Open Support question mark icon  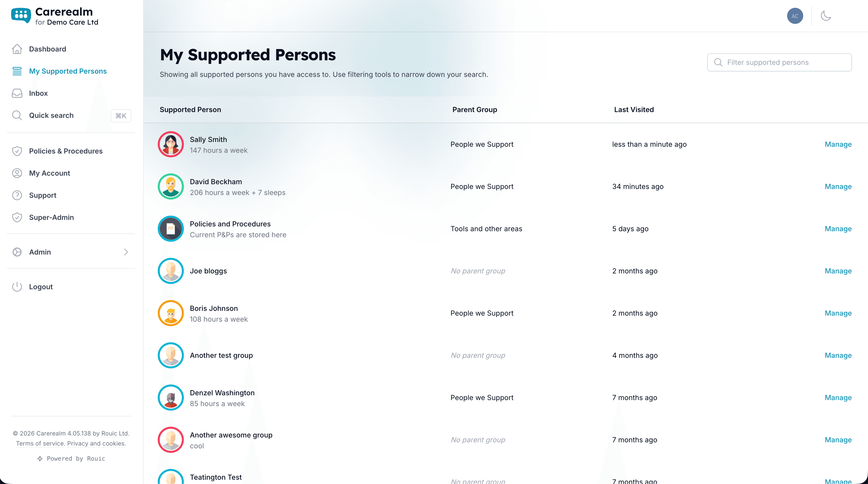point(17,196)
